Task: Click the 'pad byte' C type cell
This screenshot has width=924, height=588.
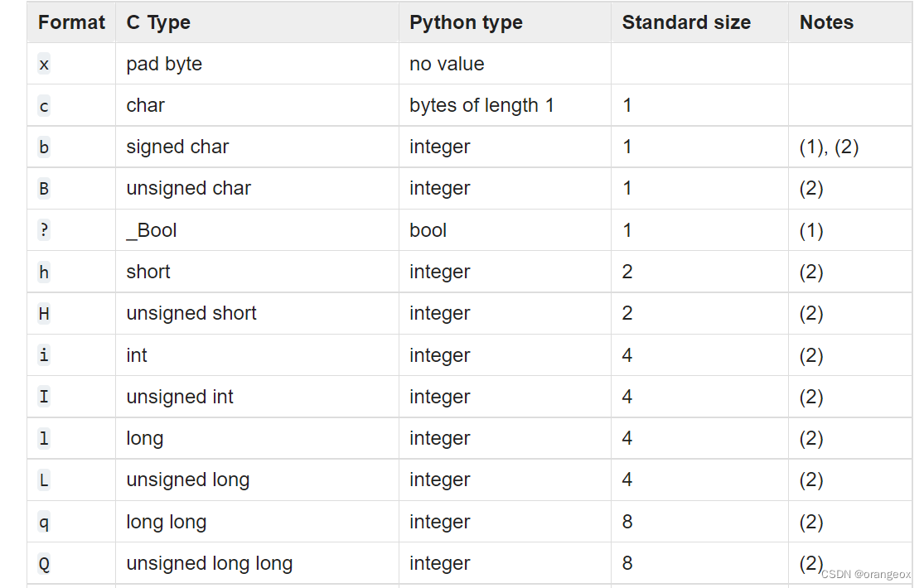Action: click(x=164, y=64)
